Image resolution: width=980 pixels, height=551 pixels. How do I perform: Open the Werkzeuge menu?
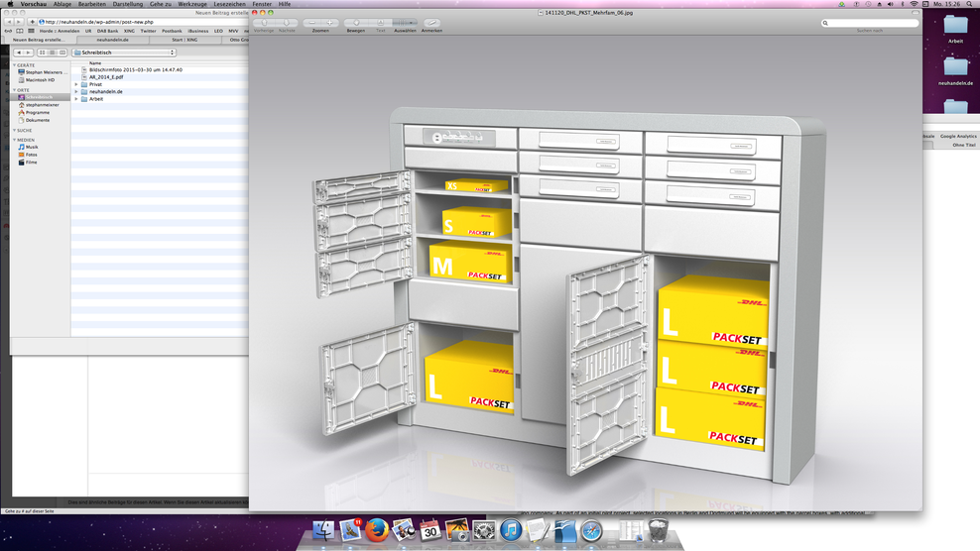coord(192,4)
